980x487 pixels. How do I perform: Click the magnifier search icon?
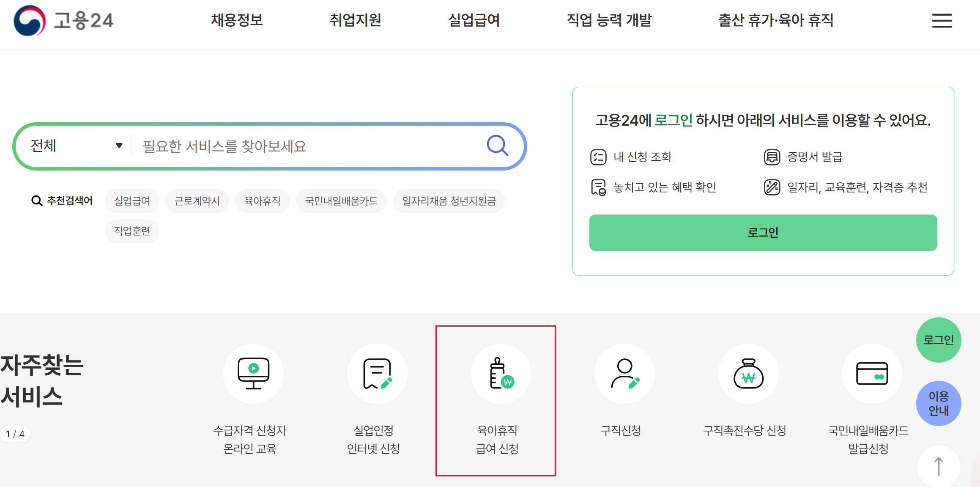pos(497,146)
